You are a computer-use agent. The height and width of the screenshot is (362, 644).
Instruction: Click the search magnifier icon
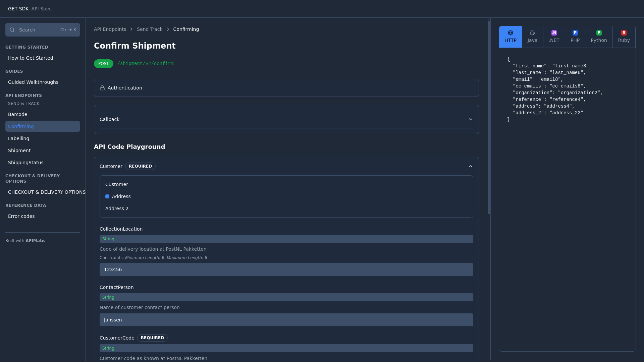click(12, 30)
